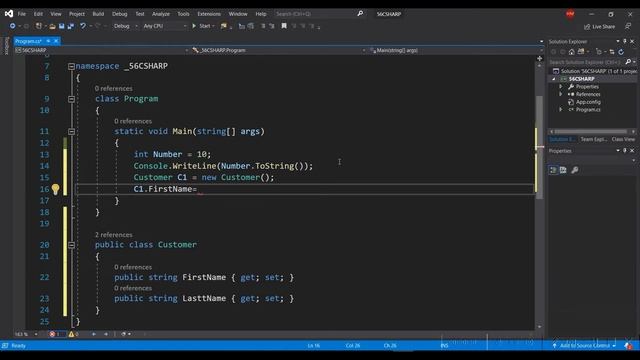The width and height of the screenshot is (640, 360).
Task: Open the Toolbox side tab
Action: [x=6, y=46]
